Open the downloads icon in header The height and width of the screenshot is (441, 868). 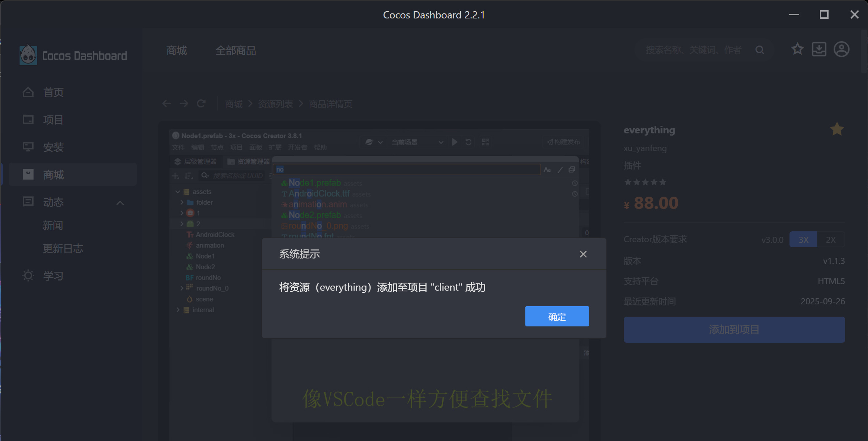pos(819,49)
